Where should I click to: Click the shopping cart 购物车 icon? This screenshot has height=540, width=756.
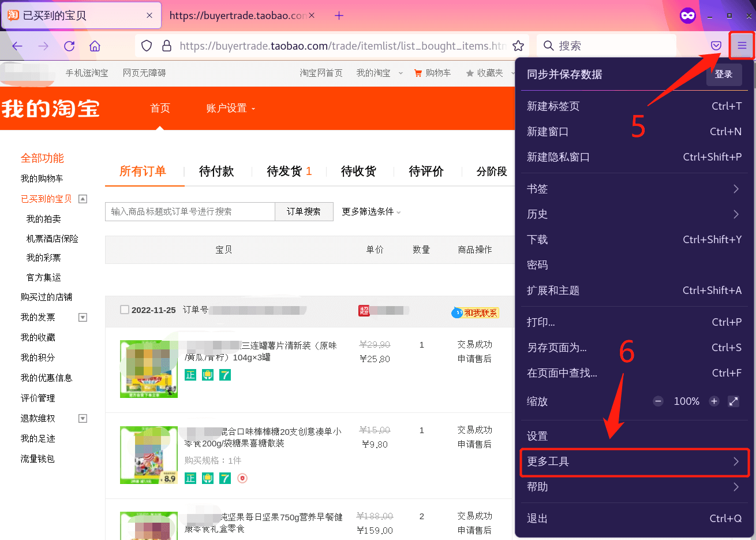[x=418, y=73]
